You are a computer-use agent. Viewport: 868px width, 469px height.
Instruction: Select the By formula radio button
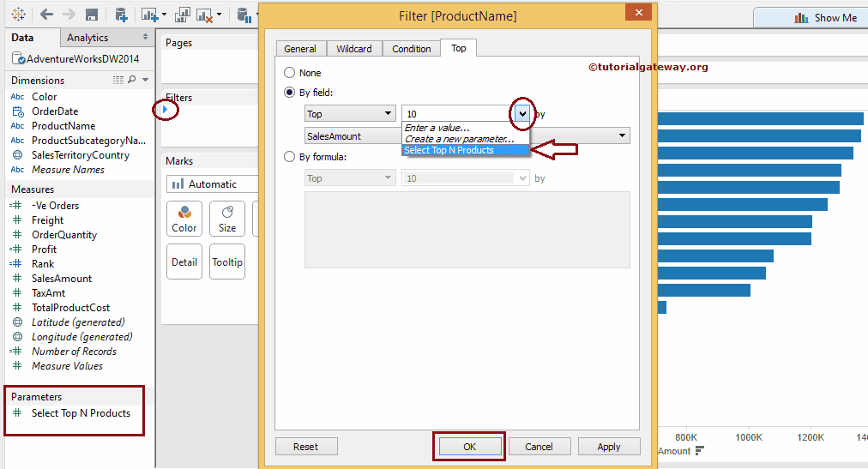click(290, 157)
